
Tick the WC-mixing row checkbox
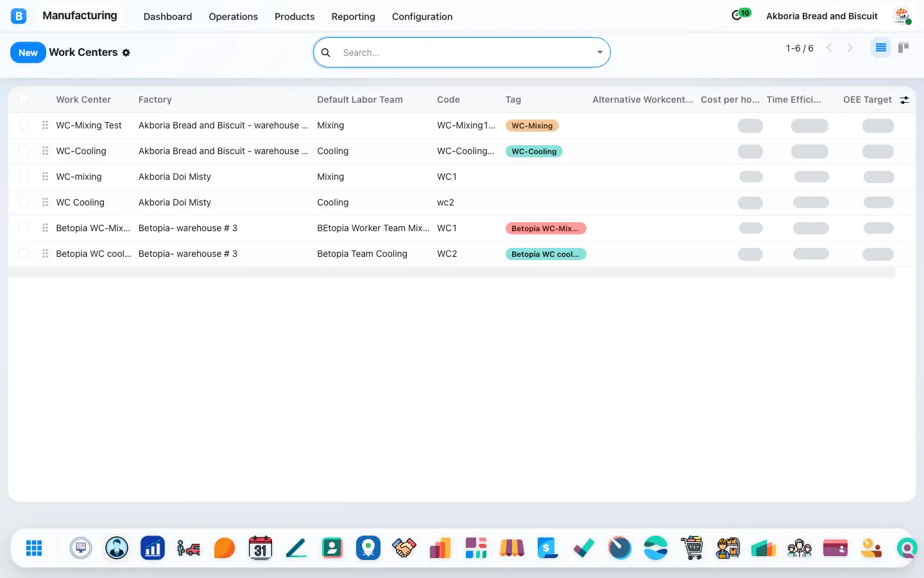point(24,176)
